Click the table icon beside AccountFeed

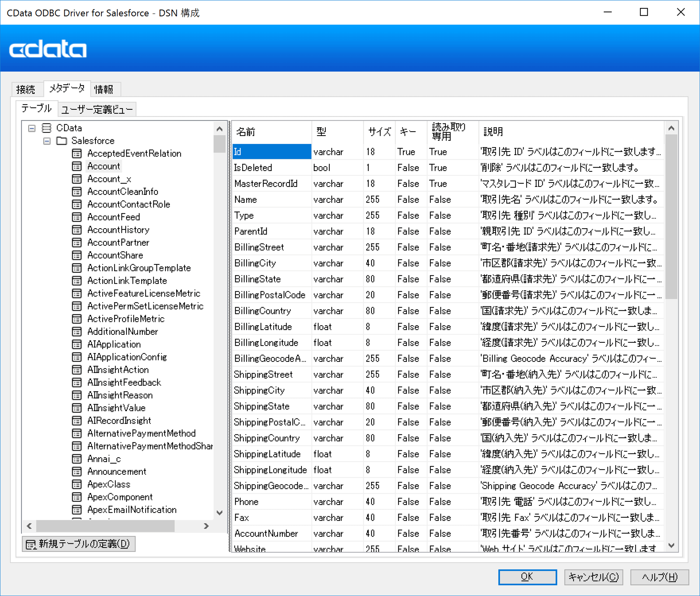(x=77, y=217)
